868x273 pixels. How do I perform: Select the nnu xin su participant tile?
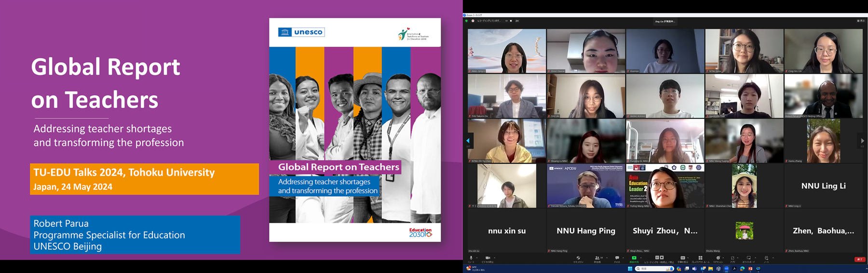click(507, 231)
